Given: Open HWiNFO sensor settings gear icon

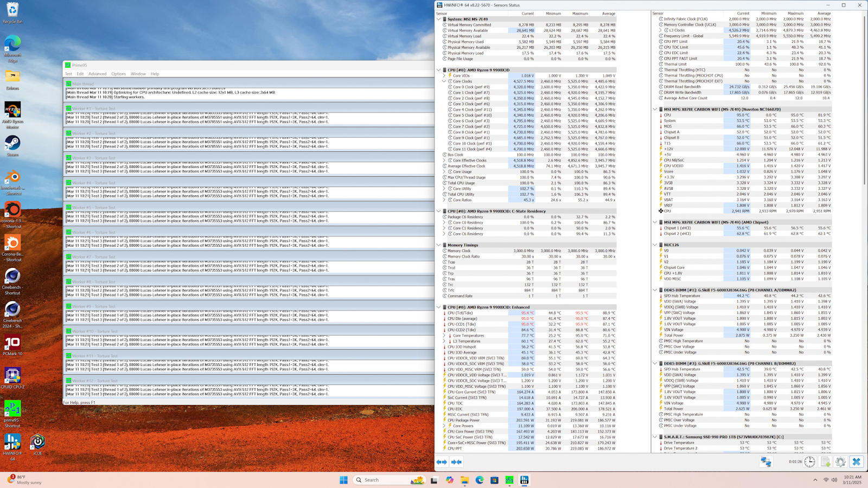Looking at the screenshot, I should click(840, 462).
